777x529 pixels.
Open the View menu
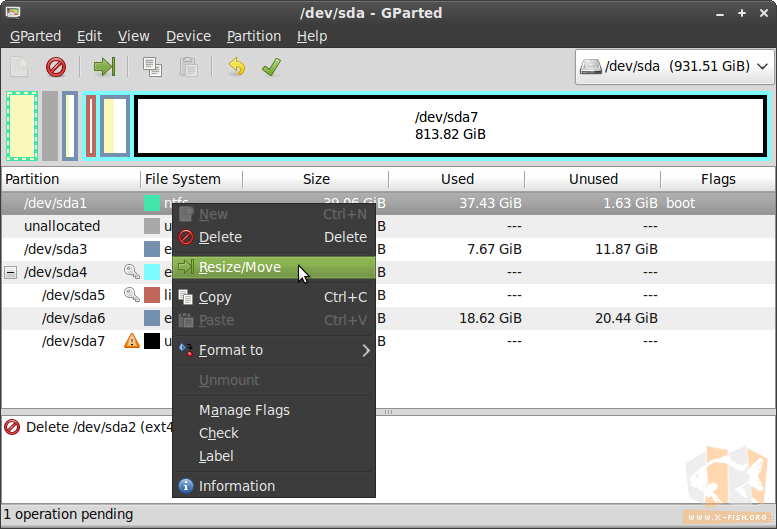coord(133,36)
